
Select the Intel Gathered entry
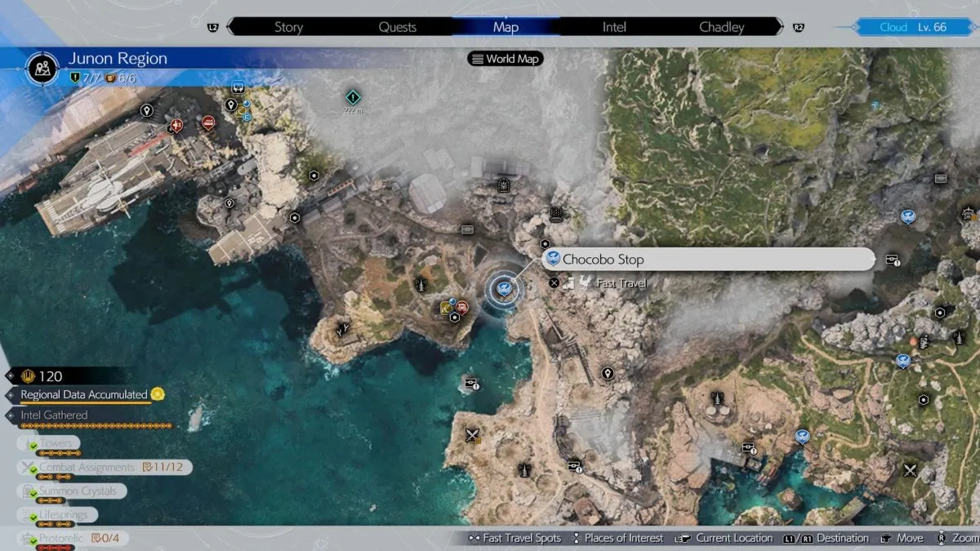click(x=54, y=415)
